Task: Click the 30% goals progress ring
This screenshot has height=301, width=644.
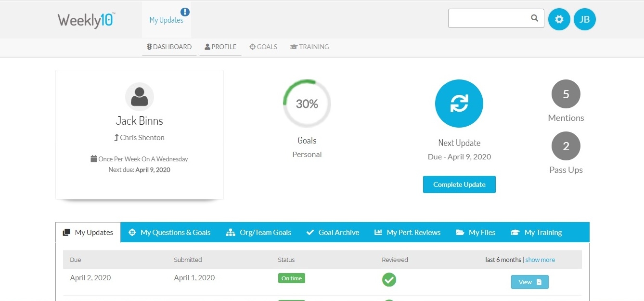Action: pyautogui.click(x=307, y=104)
